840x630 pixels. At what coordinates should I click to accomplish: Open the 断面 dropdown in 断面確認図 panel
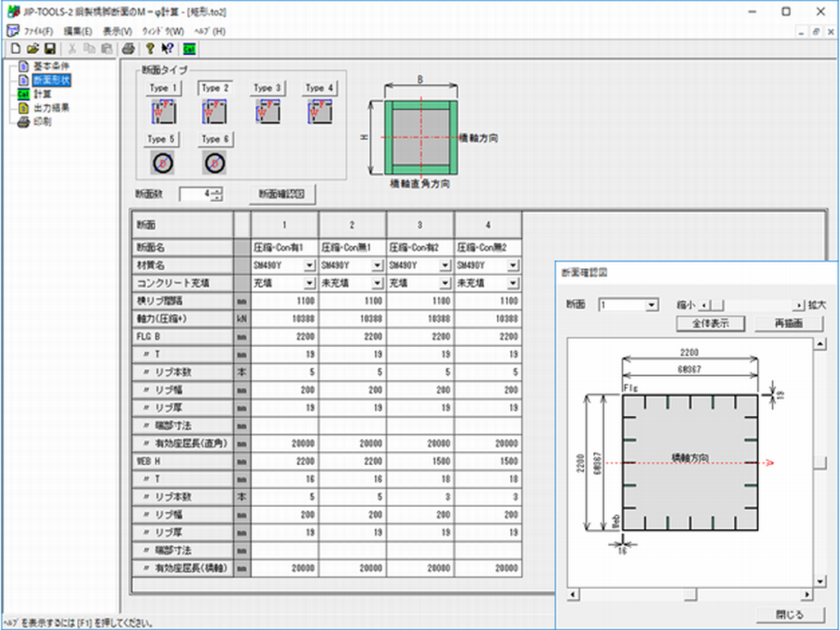point(652,305)
